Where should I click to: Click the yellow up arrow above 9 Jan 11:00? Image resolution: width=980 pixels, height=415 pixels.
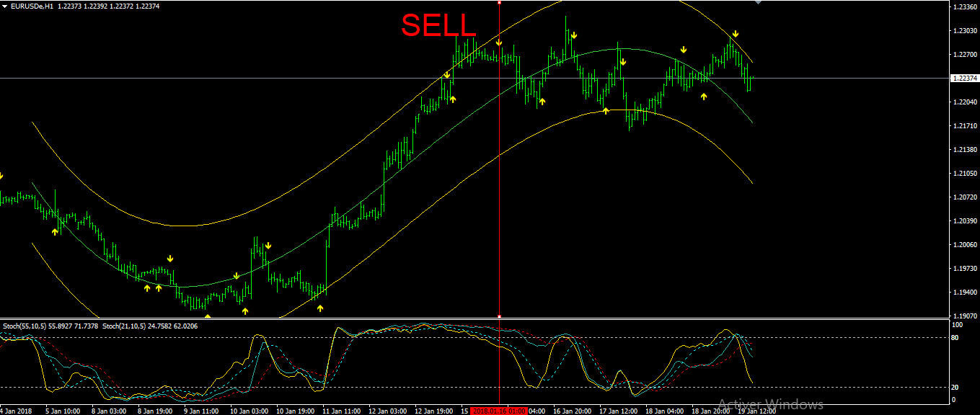click(x=208, y=316)
